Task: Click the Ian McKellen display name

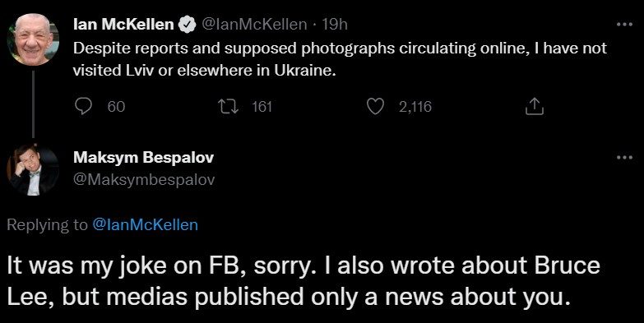Action: click(x=123, y=25)
